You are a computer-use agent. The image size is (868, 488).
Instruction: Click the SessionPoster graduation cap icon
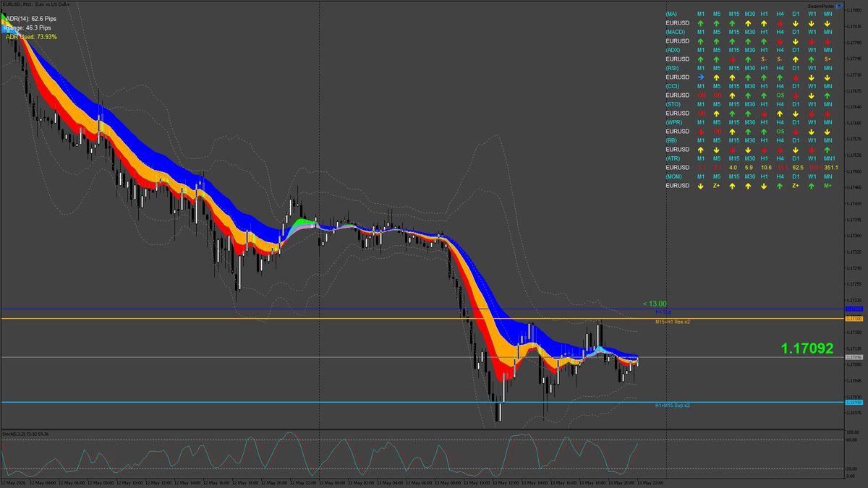point(839,6)
